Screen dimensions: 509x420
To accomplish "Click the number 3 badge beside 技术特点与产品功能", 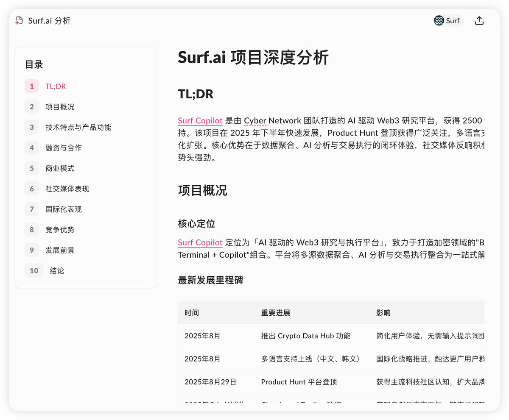I will pos(32,127).
